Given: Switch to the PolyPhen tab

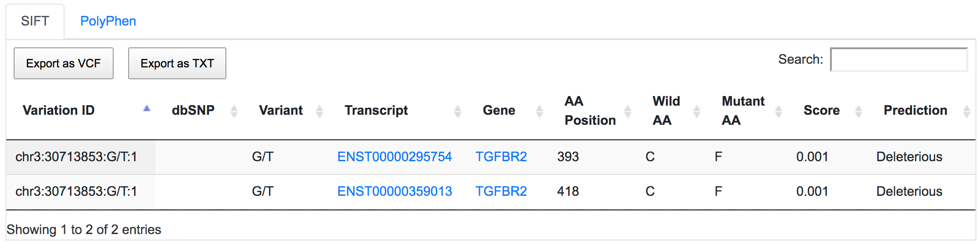Looking at the screenshot, I should pos(108,21).
